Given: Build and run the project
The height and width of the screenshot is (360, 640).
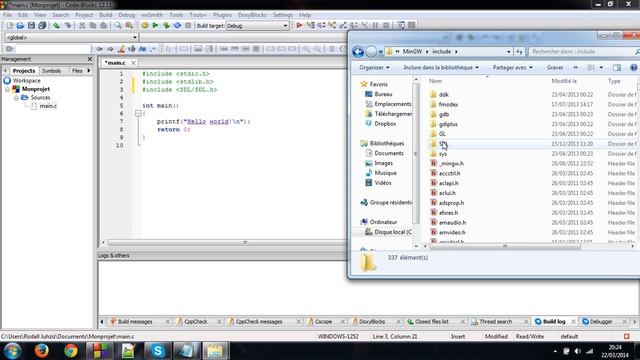Looking at the screenshot, I should click(166, 25).
